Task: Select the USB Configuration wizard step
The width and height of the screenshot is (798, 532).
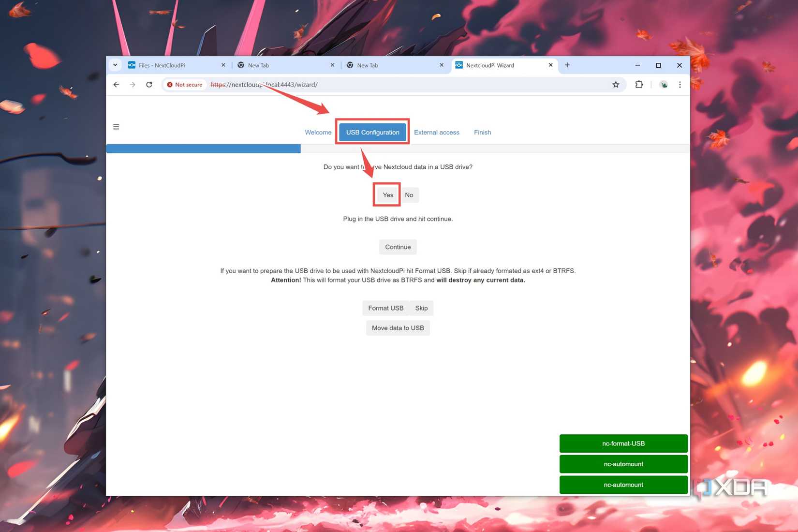Action: coord(372,133)
